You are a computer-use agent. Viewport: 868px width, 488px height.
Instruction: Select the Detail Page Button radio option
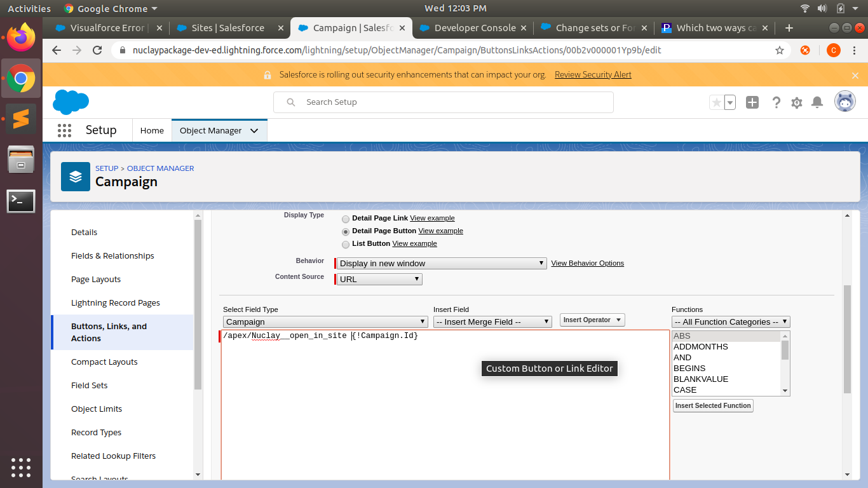[346, 231]
